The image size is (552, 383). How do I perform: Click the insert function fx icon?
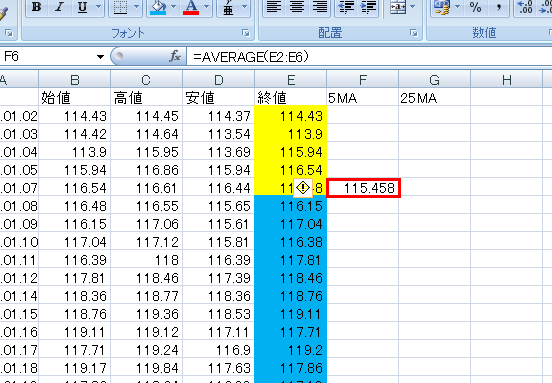click(x=175, y=56)
